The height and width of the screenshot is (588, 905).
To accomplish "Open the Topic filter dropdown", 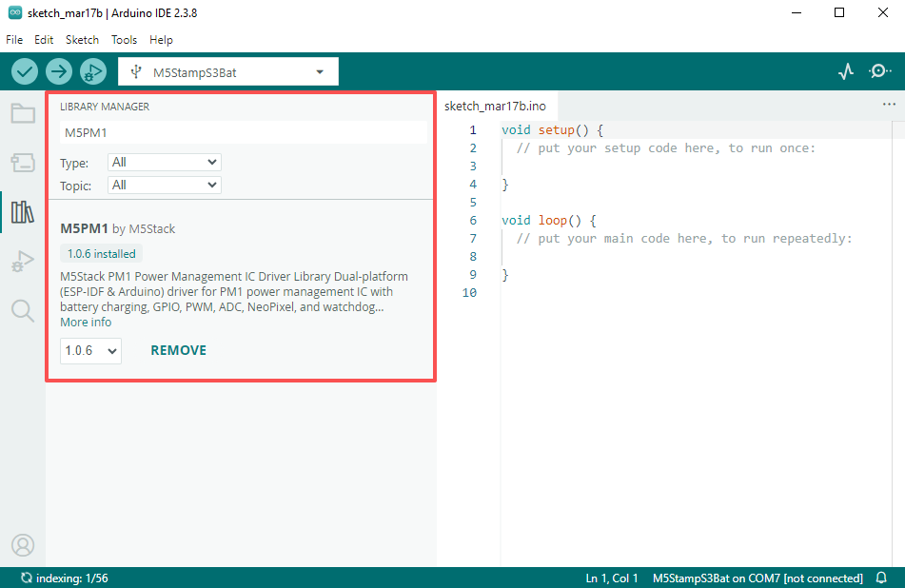I will [x=164, y=186].
